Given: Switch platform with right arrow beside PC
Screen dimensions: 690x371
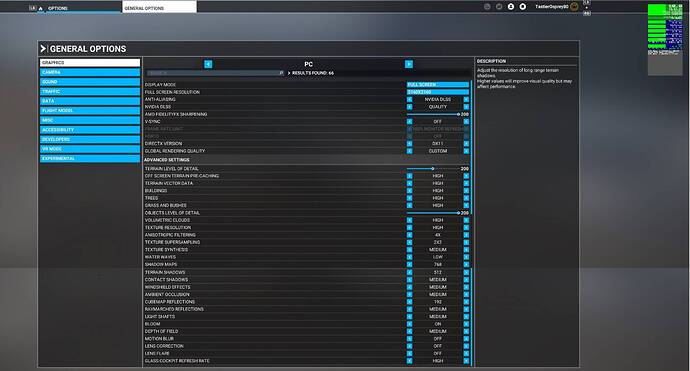Looking at the screenshot, I should point(409,64).
